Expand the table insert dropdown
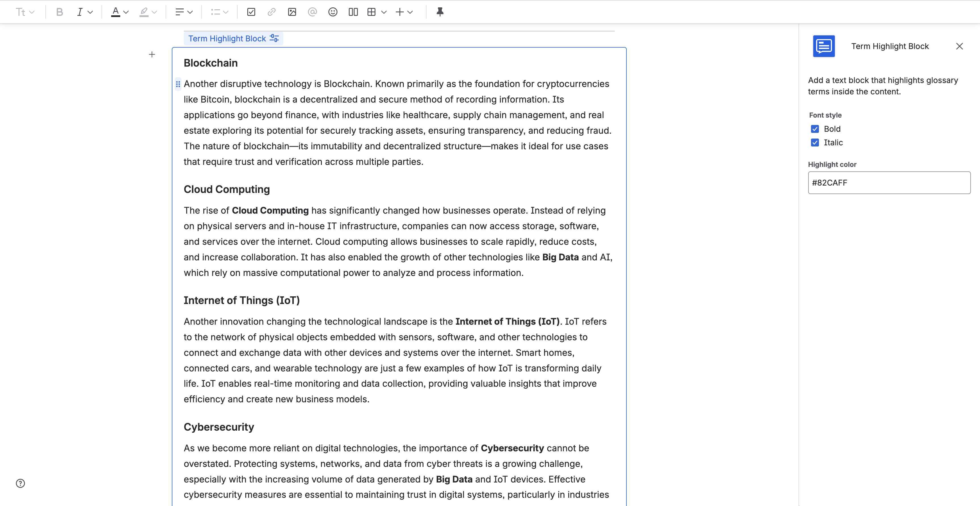The width and height of the screenshot is (980, 506). [x=384, y=12]
